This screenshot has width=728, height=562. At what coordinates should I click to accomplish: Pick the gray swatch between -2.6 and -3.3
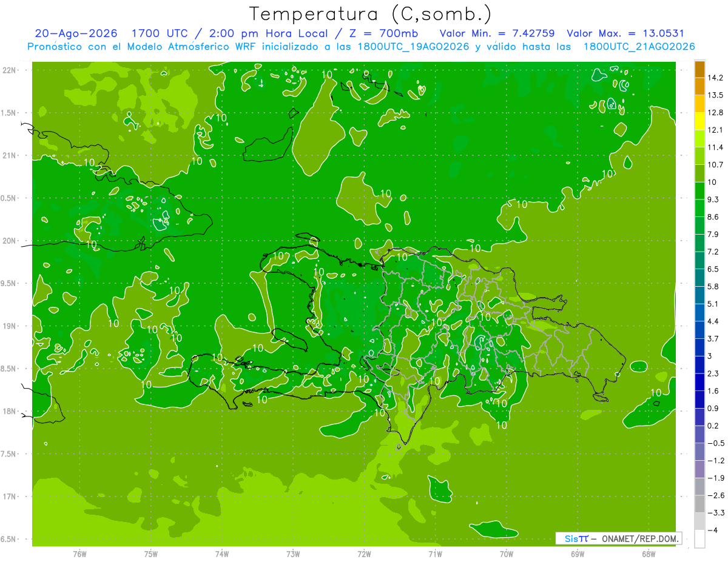pyautogui.click(x=699, y=504)
